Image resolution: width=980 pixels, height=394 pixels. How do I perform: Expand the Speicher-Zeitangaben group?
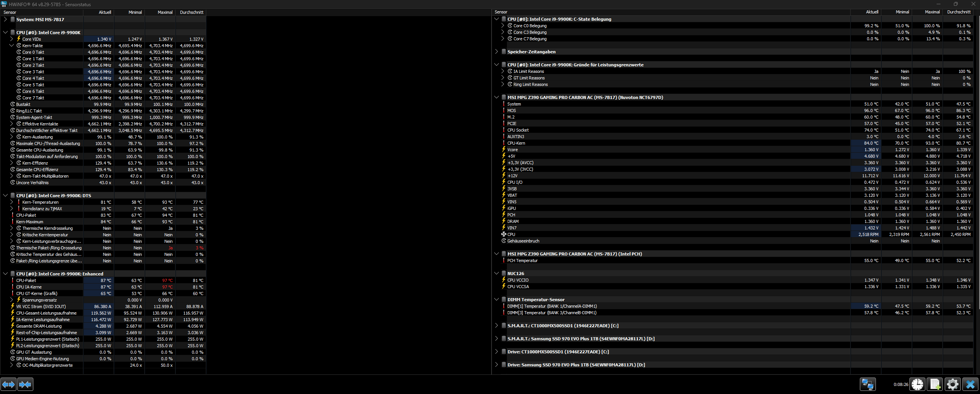click(497, 51)
